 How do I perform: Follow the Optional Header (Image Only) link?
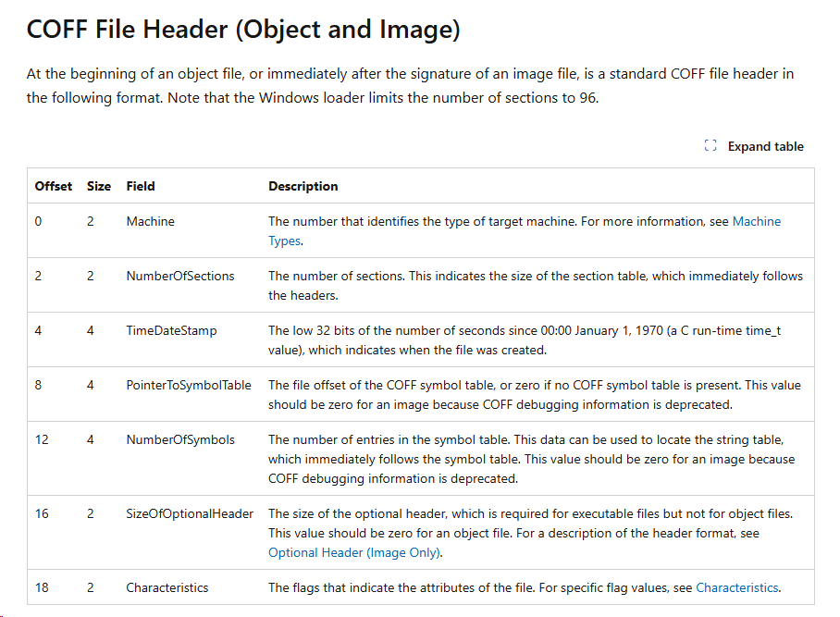click(354, 552)
